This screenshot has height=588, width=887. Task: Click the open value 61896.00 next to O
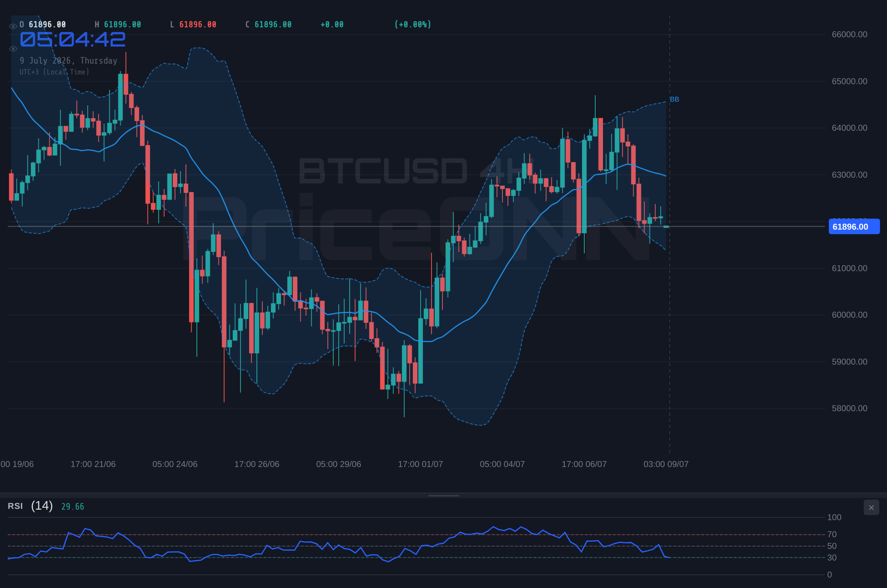47,24
